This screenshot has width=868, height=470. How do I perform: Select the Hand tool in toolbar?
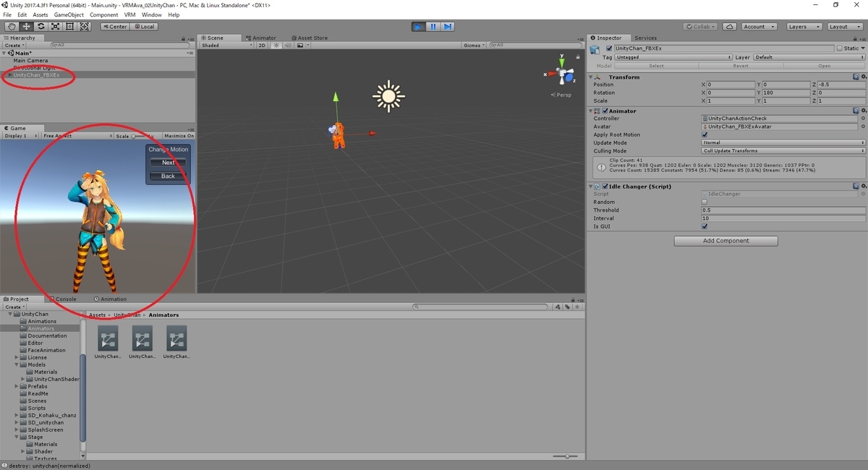pyautogui.click(x=12, y=27)
